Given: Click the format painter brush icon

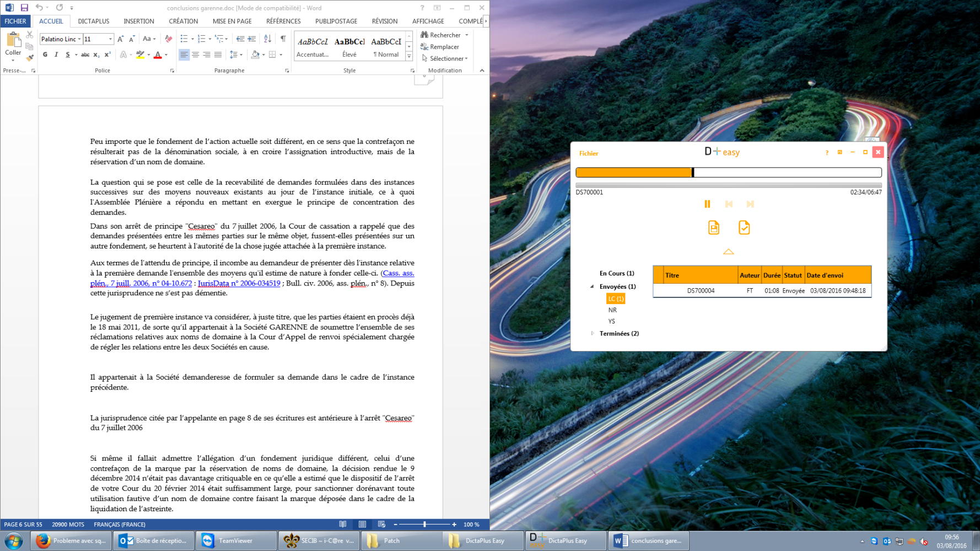Looking at the screenshot, I should [x=30, y=58].
